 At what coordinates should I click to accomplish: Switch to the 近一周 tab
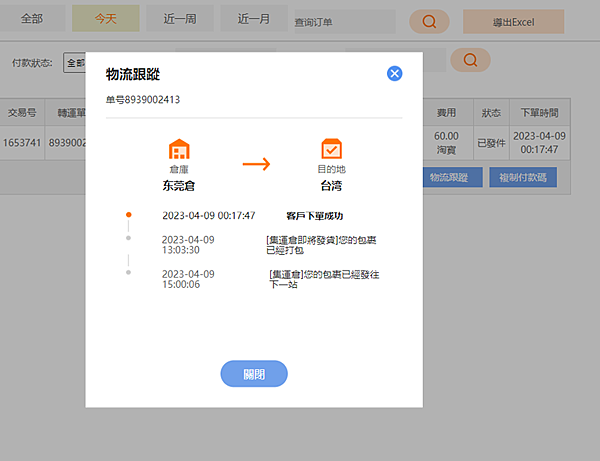tap(180, 18)
